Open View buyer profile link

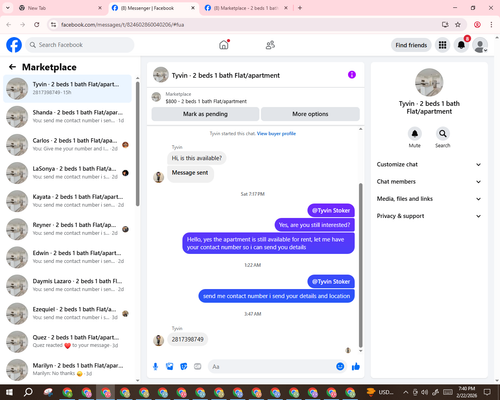[276, 134]
